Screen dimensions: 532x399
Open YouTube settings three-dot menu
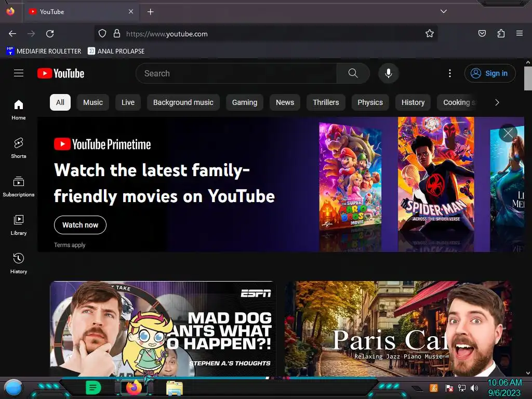pos(450,73)
